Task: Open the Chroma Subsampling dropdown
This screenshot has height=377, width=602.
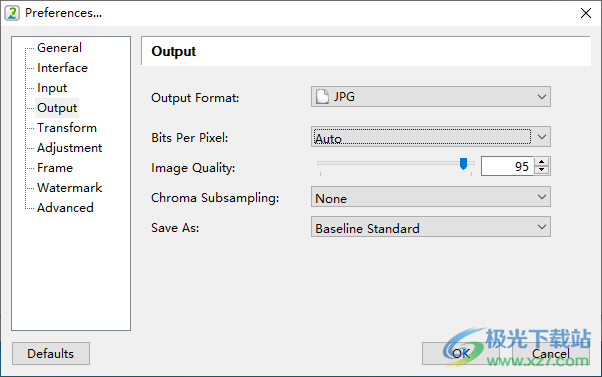Action: pos(431,197)
